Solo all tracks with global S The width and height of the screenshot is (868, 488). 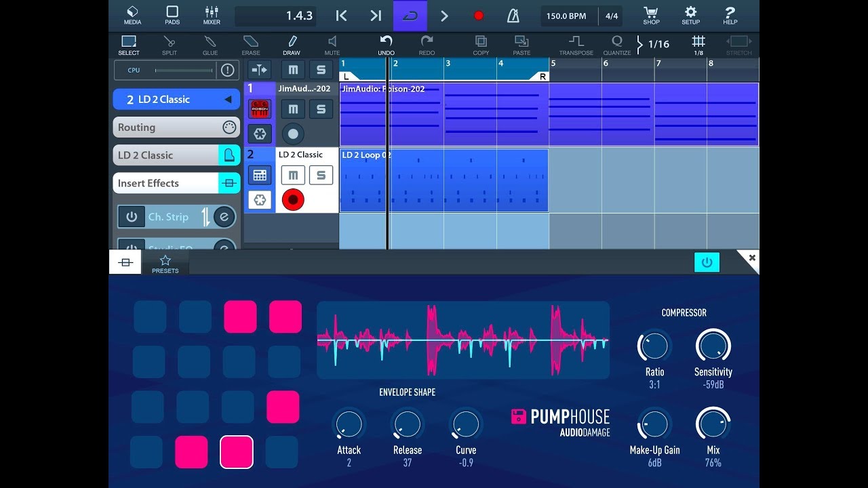(x=321, y=70)
